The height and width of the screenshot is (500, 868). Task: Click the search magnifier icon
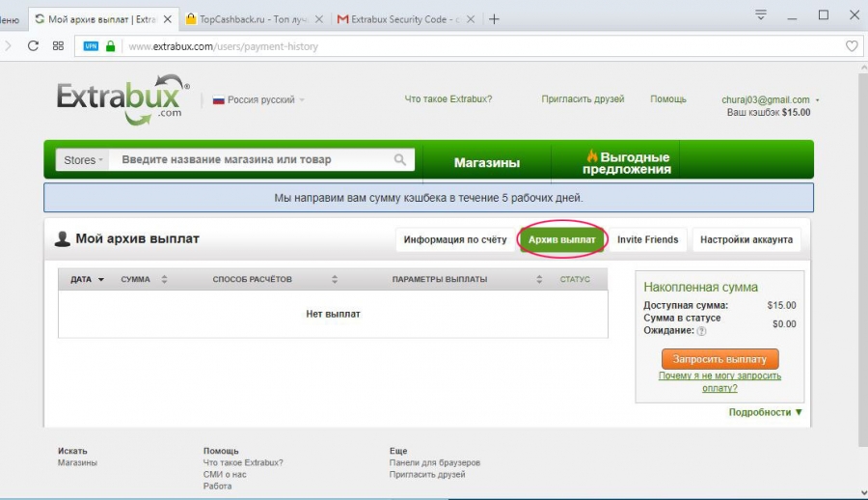point(399,159)
